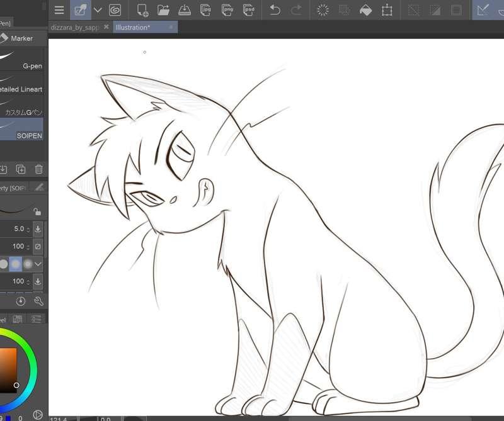Screen dimensions: 504x421
Task: Open the Clip Studio Assets spiral icon
Action: [x=115, y=10]
